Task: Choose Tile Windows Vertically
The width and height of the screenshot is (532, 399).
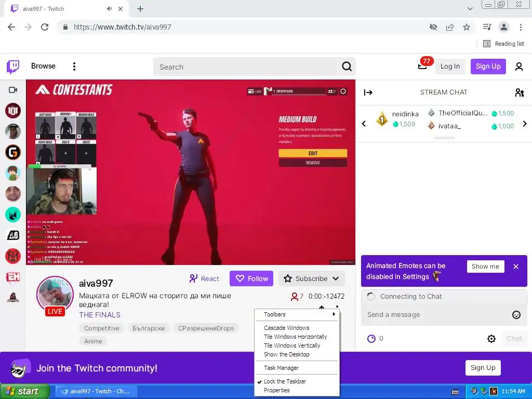Action: click(x=292, y=345)
